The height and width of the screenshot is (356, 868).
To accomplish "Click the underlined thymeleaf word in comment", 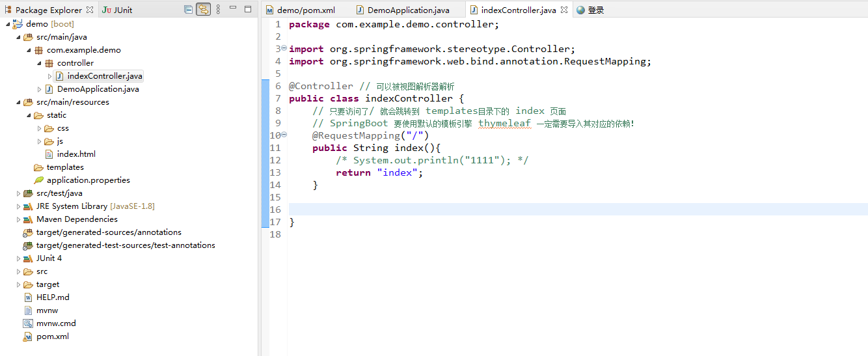I will tap(504, 123).
